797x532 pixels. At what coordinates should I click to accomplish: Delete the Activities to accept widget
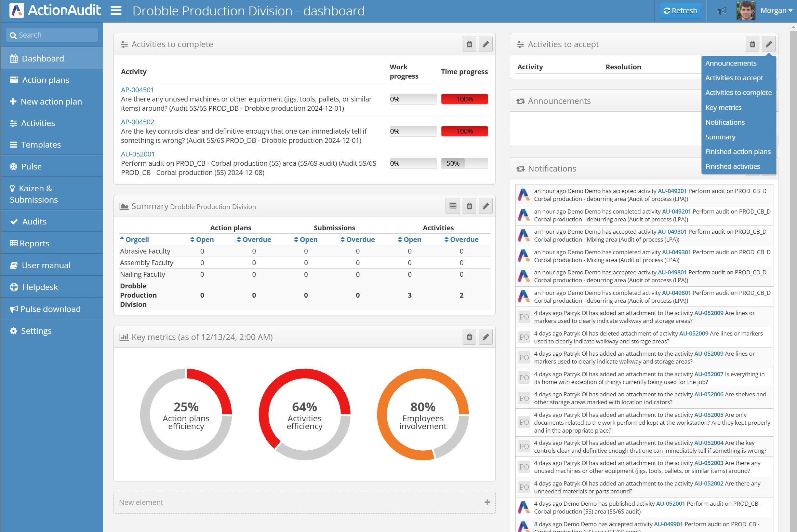(753, 44)
